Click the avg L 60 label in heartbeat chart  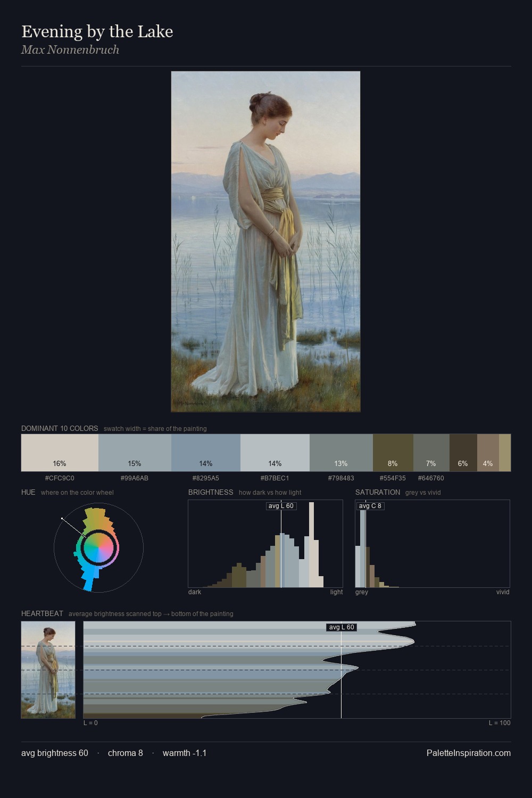342,627
